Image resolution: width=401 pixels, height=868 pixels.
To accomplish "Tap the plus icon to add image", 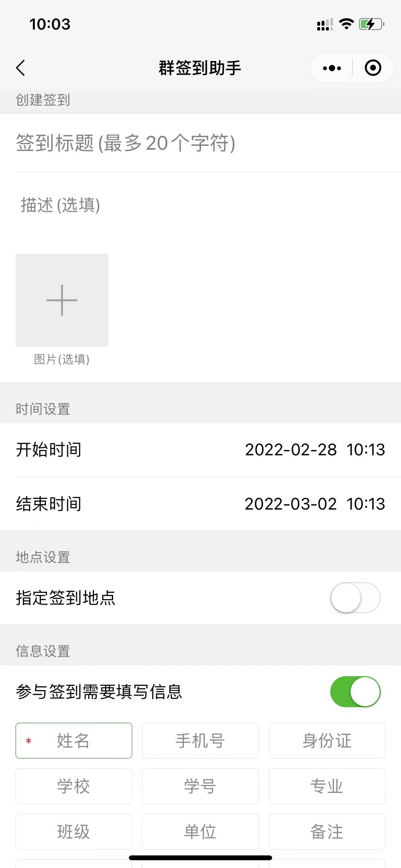I will coord(62,300).
